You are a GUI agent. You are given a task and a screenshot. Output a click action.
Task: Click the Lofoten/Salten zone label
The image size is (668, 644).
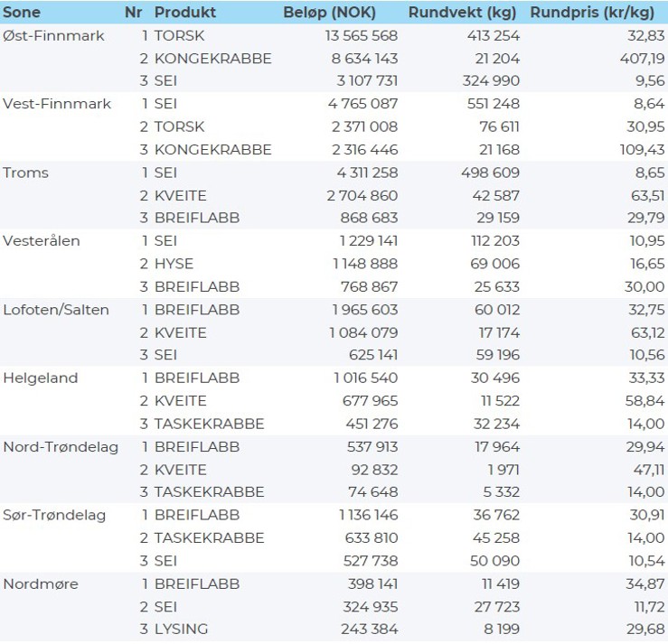tap(56, 310)
